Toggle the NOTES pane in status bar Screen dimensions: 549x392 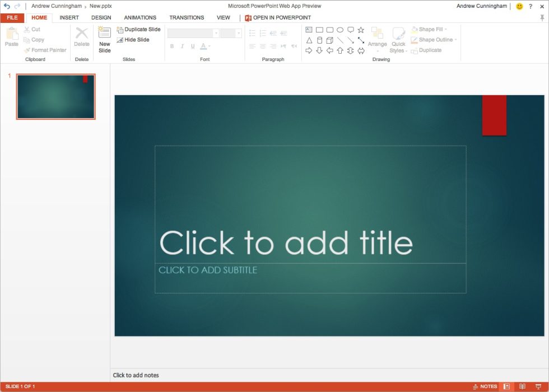tap(485, 386)
